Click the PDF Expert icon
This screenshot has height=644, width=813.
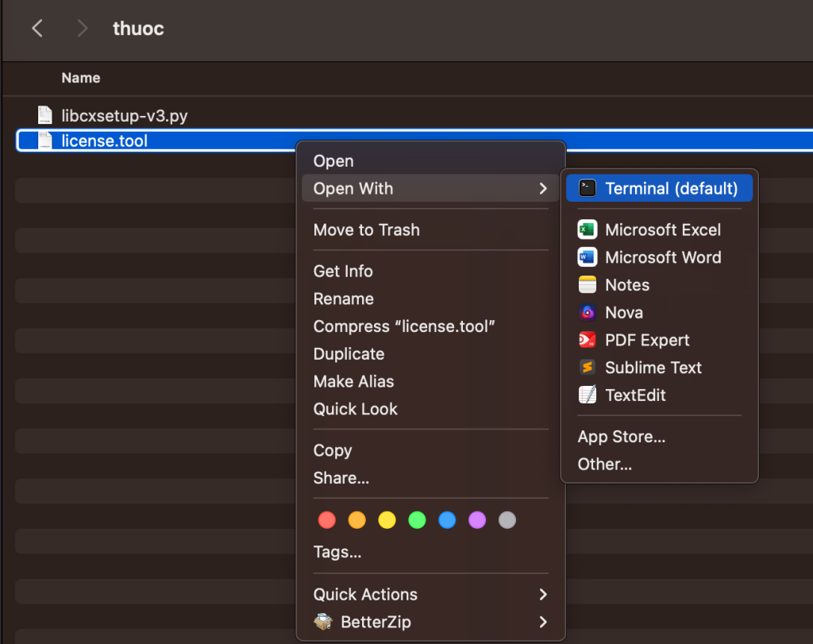coord(588,340)
